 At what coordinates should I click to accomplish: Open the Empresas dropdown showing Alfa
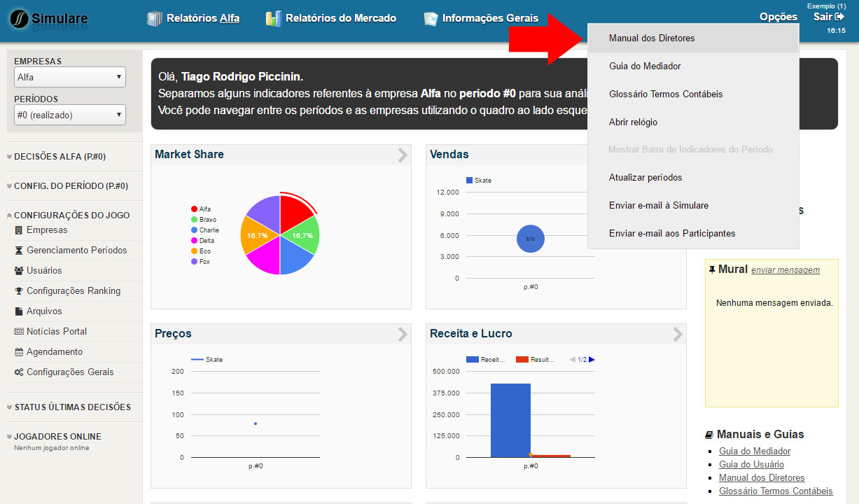tap(69, 77)
